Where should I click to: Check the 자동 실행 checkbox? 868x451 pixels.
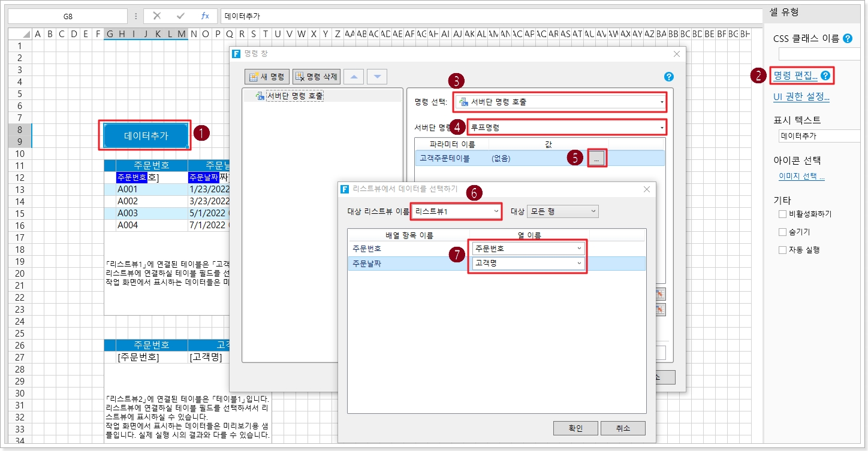[782, 250]
